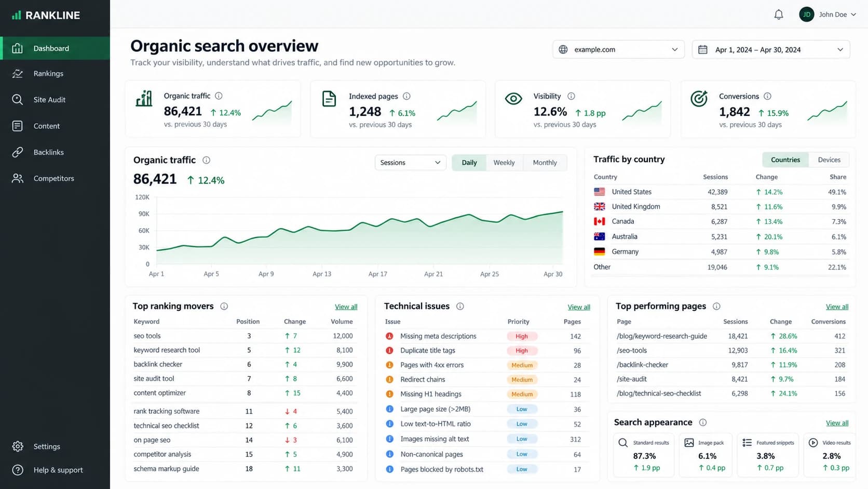
Task: Click the 'Duplicate title tags' issue
Action: click(x=428, y=350)
